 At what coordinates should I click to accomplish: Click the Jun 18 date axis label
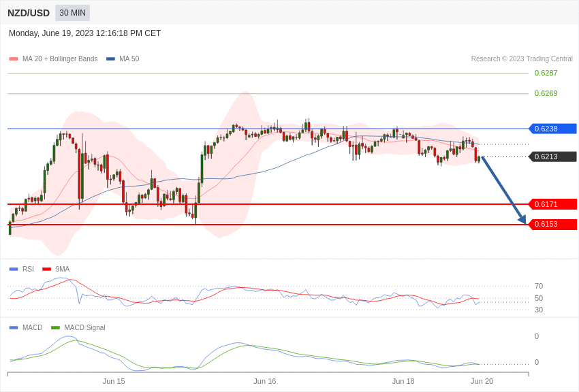[x=403, y=381]
